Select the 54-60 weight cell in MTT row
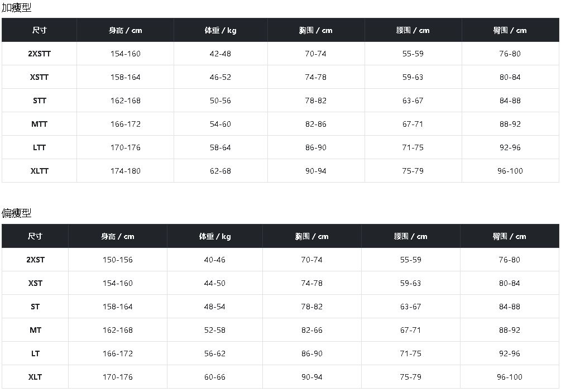The image size is (561, 392). point(220,124)
